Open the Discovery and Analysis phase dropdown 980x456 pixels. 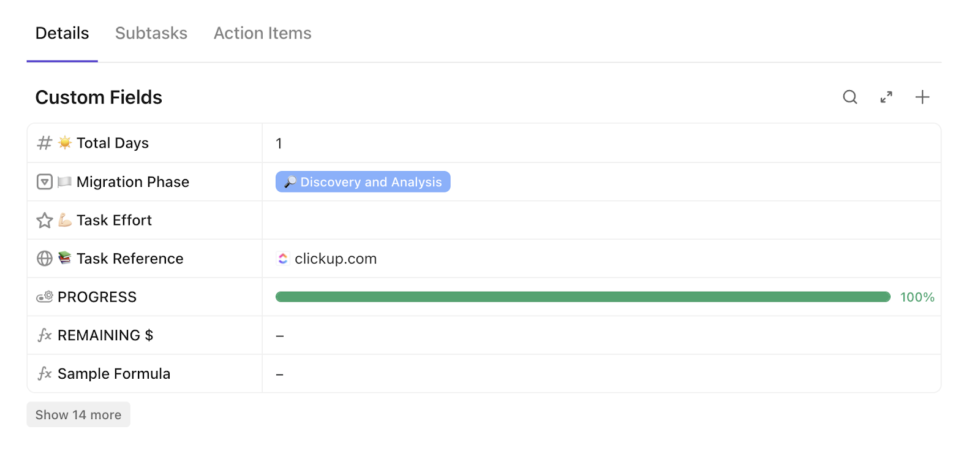pyautogui.click(x=363, y=182)
